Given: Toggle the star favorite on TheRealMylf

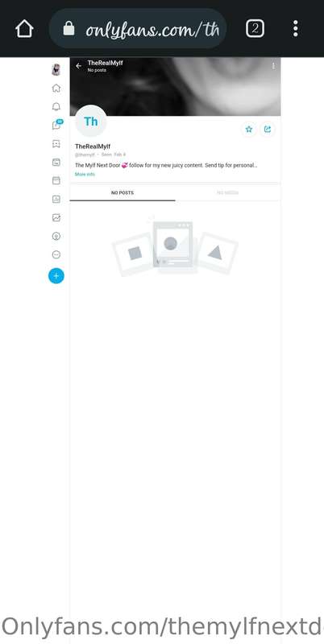Looking at the screenshot, I should pyautogui.click(x=249, y=130).
